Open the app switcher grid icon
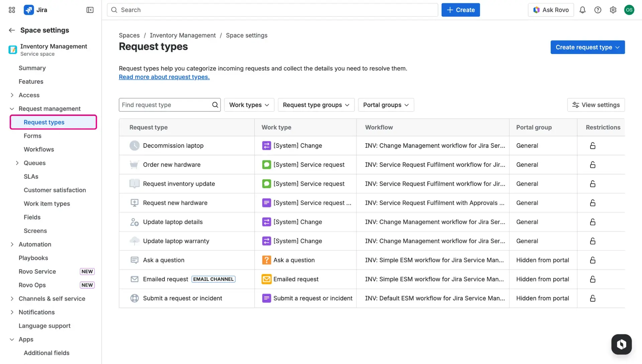 11,10
